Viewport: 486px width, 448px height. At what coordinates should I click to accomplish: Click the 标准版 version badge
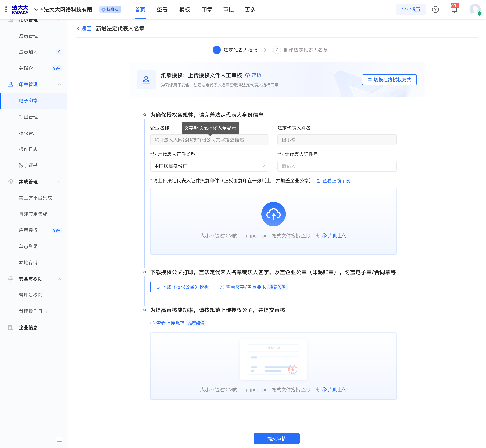click(110, 9)
